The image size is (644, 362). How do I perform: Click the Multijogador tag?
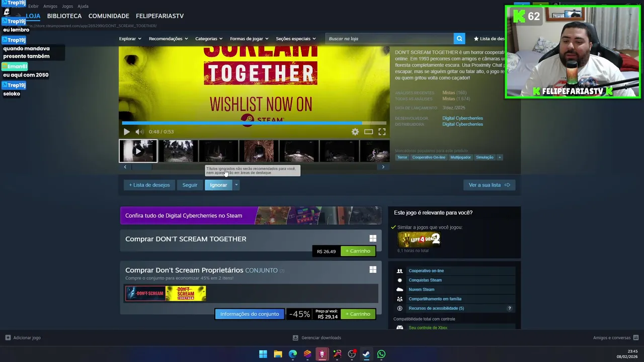pyautogui.click(x=460, y=157)
